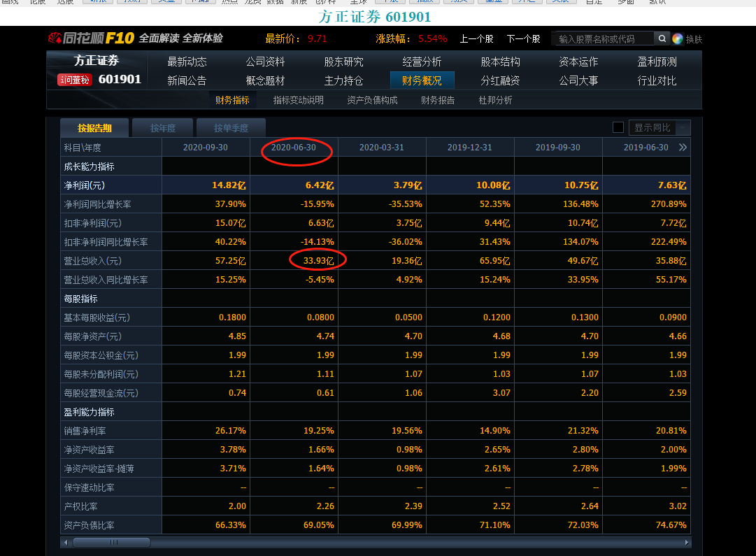This screenshot has height=556, width=756.
Task: Click the colorful skin change icon
Action: coord(678,38)
